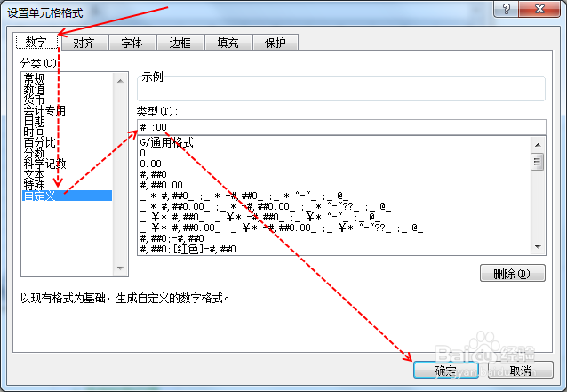Cancel with the 取消 button
Screen dimensions: 567x392
click(x=521, y=370)
